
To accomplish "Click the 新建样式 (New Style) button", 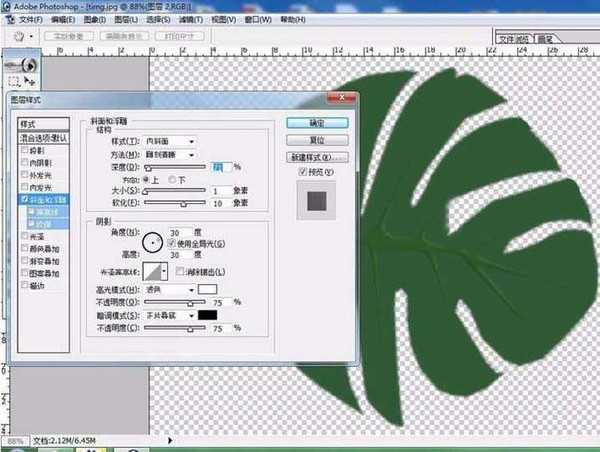I will coord(317,157).
